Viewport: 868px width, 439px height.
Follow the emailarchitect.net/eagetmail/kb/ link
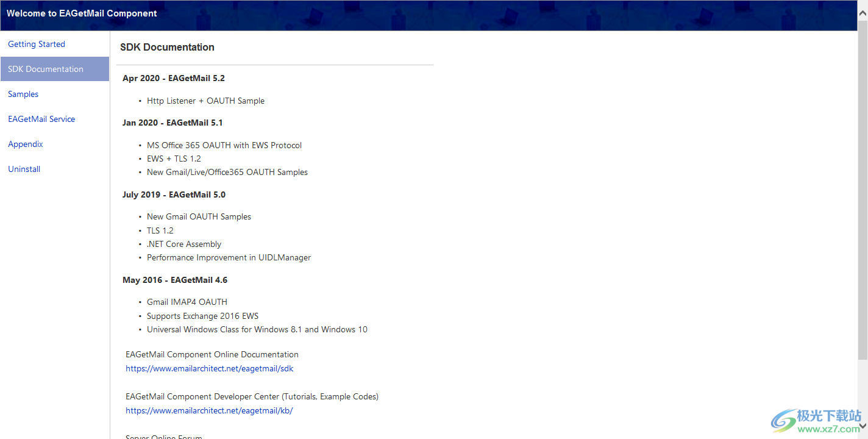(x=209, y=410)
